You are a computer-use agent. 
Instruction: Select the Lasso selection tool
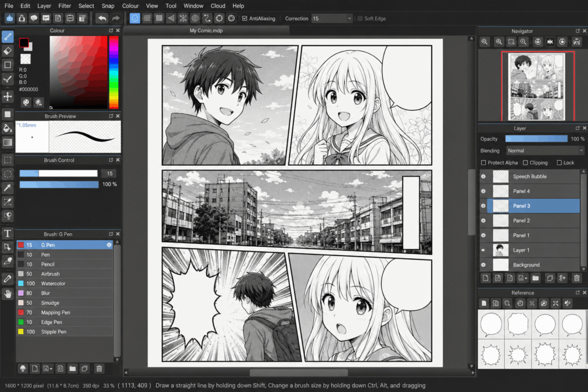[x=7, y=174]
